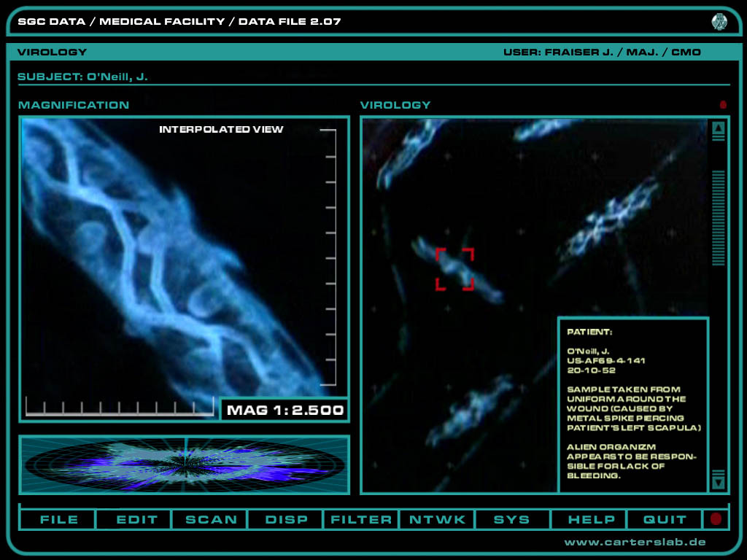747x560 pixels.
Task: Click the ALIEN ORGANIZM note text
Action: click(632, 461)
